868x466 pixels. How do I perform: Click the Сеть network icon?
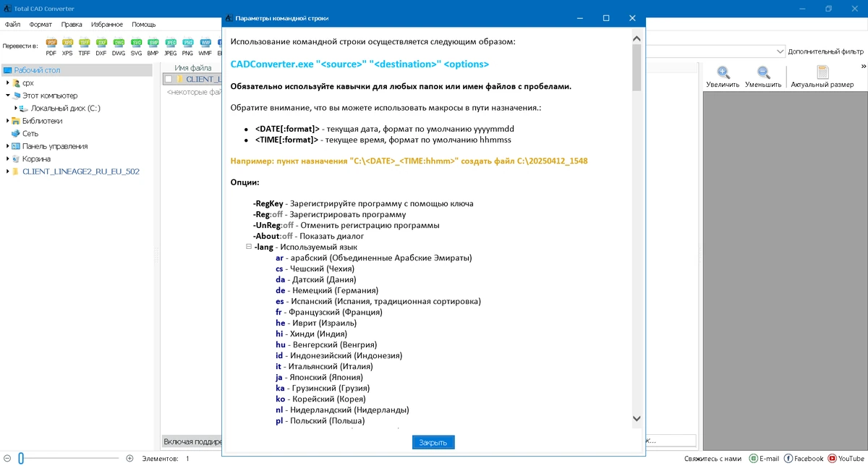coord(15,133)
